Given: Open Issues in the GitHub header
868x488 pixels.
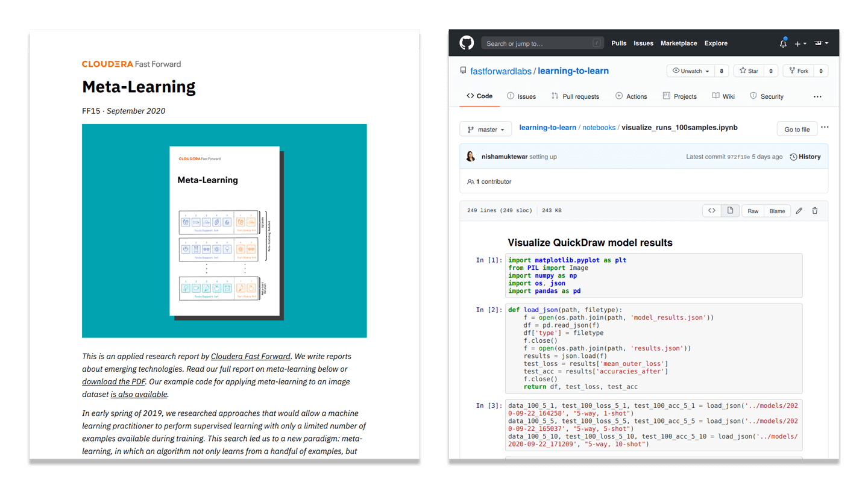Looking at the screenshot, I should point(643,43).
